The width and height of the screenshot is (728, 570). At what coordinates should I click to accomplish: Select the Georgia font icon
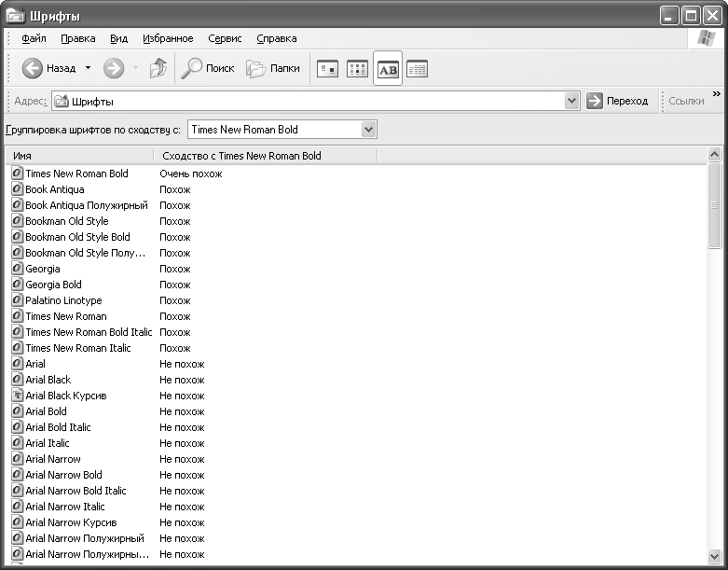point(17,269)
